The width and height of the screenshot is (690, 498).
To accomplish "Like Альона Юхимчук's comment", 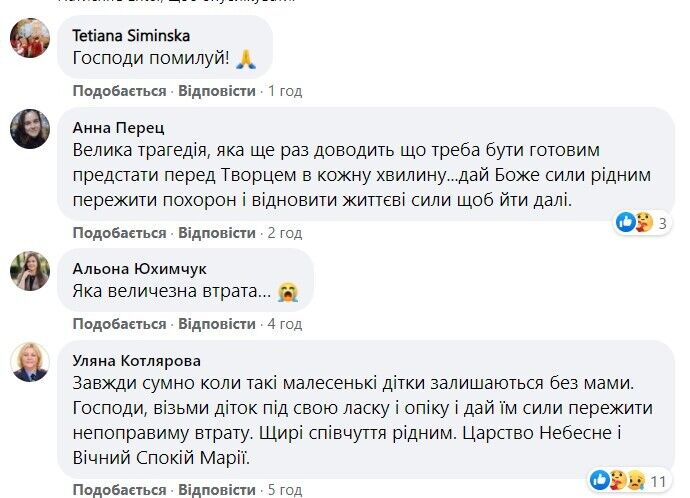I will tap(119, 324).
